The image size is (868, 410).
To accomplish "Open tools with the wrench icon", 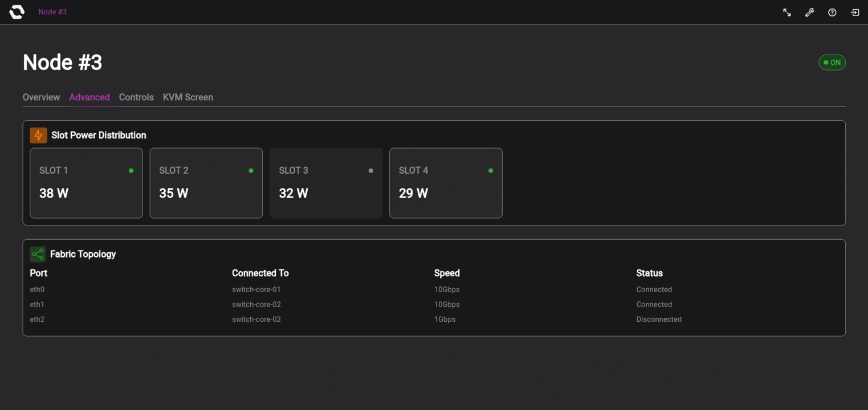I will coord(809,12).
